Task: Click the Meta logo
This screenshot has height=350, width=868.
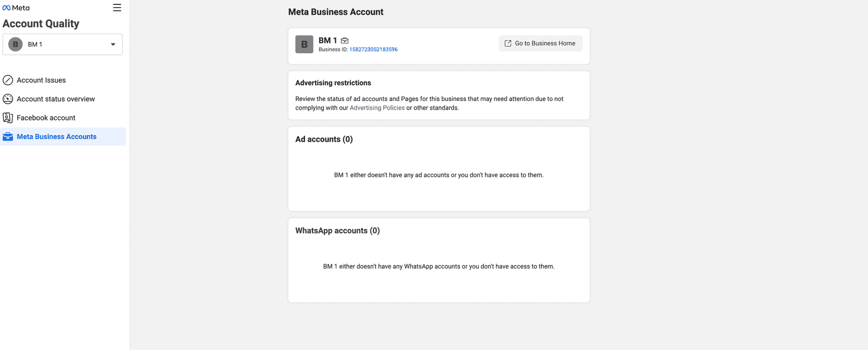Action: tap(16, 8)
